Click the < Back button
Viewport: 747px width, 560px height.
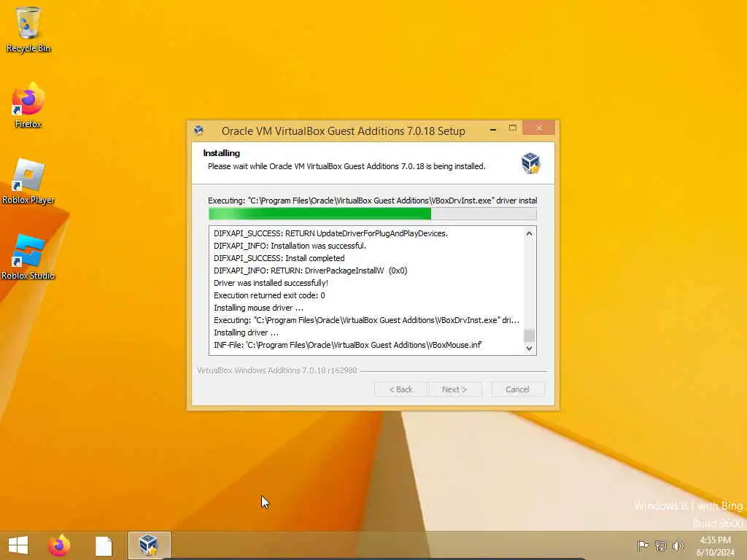tap(400, 389)
